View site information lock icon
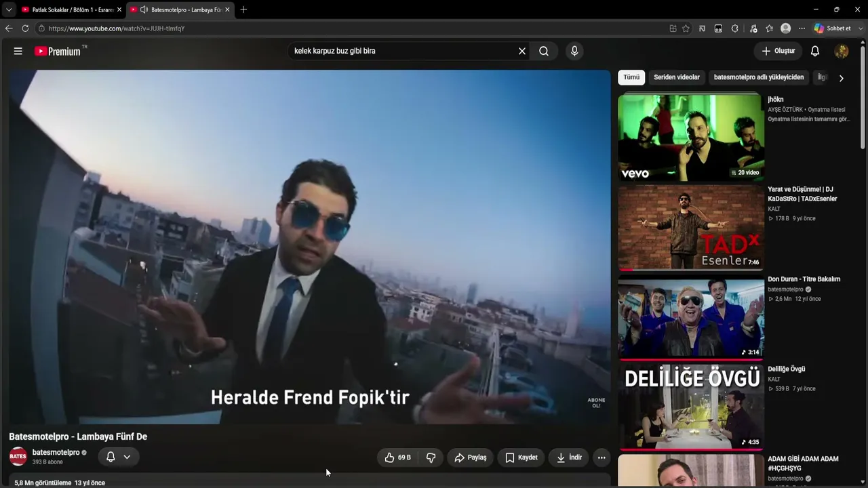Viewport: 868px width, 488px height. pos(41,28)
